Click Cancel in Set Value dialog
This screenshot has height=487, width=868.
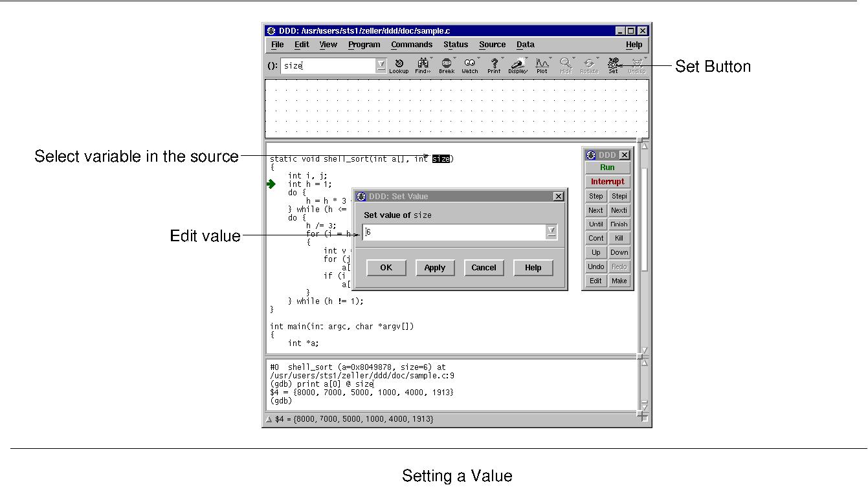484,268
